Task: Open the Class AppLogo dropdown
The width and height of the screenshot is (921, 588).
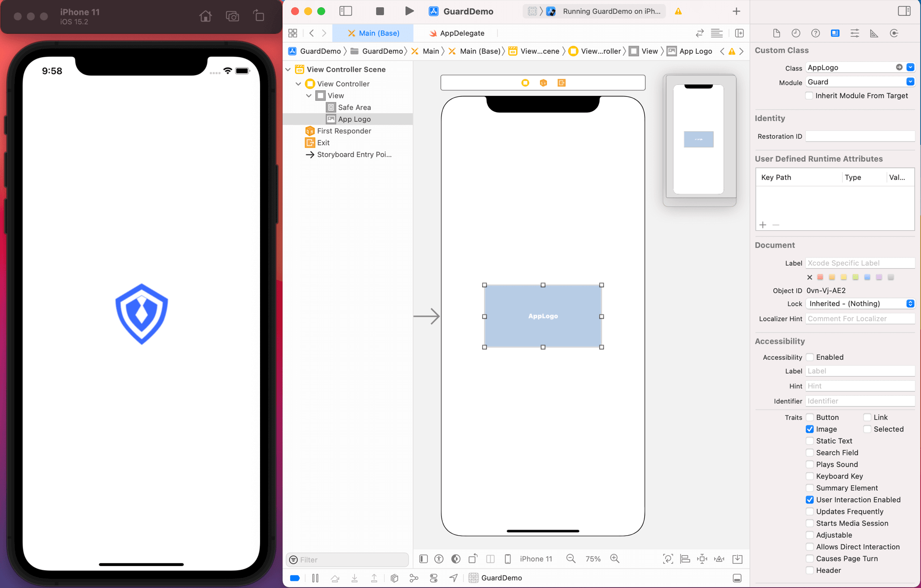Action: [910, 68]
